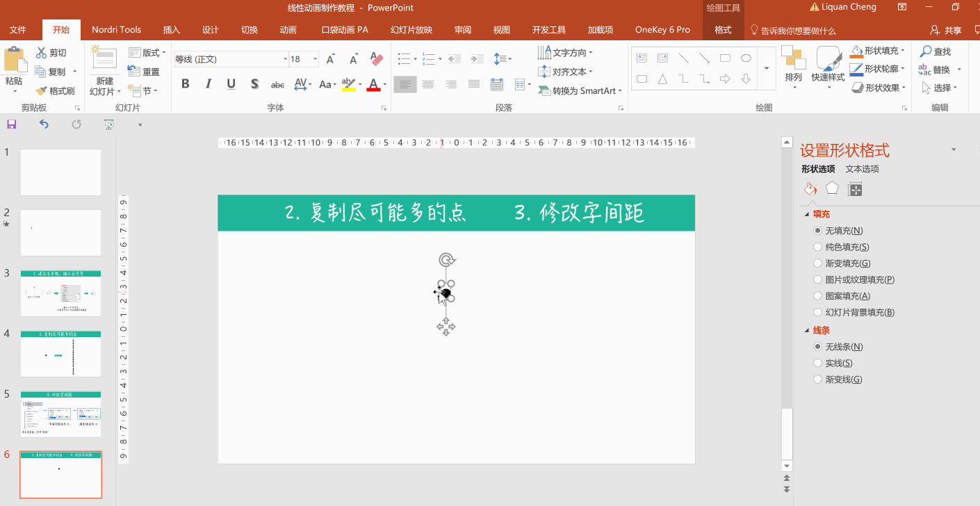Screen dimensions: 980x506
Task: Open the File (文件) tab
Action: coord(18,30)
